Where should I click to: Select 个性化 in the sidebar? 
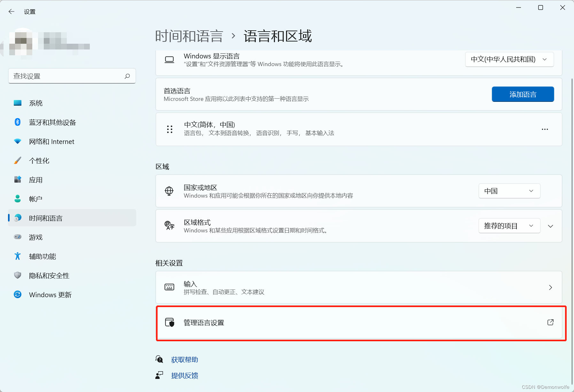click(72, 161)
